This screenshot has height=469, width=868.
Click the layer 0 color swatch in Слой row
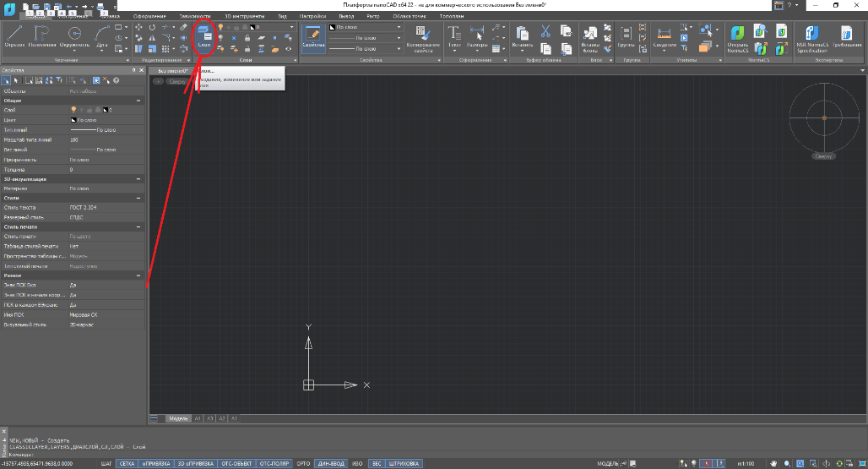point(106,110)
